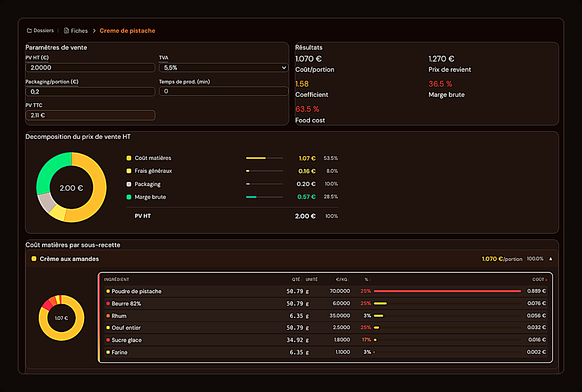Screen dimensions: 582x392
Task: Click the 1.070 €/portion subtotal
Action: coord(502,259)
